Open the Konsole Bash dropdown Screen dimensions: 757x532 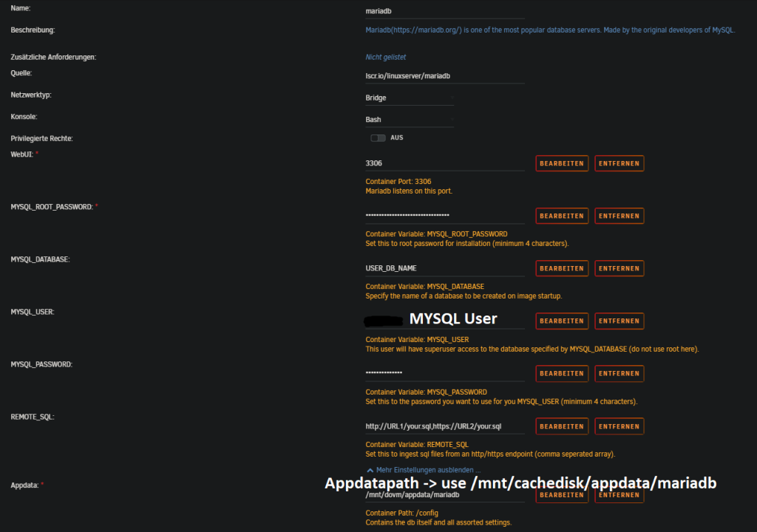click(410, 120)
